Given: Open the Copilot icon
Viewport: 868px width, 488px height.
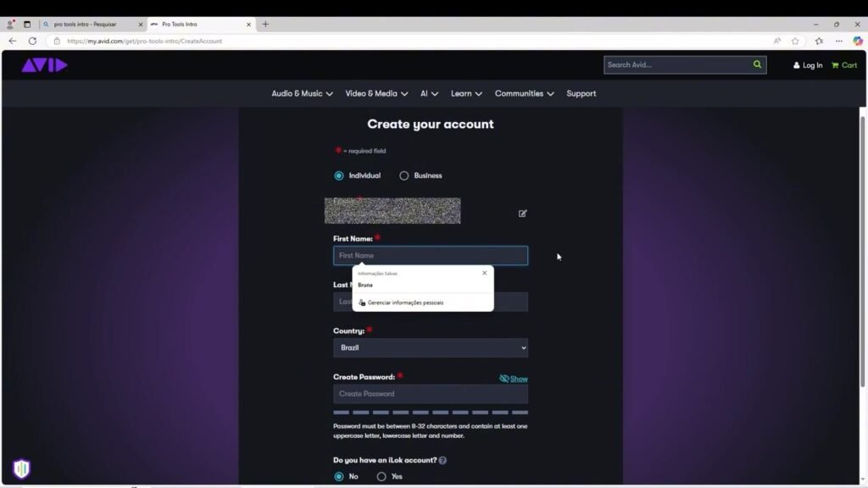Looking at the screenshot, I should click(x=858, y=41).
